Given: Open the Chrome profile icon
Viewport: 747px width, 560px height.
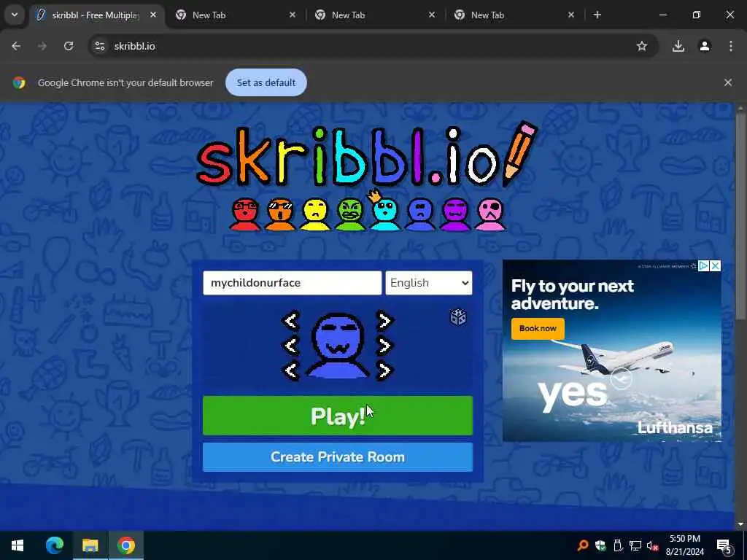Looking at the screenshot, I should pyautogui.click(x=705, y=46).
